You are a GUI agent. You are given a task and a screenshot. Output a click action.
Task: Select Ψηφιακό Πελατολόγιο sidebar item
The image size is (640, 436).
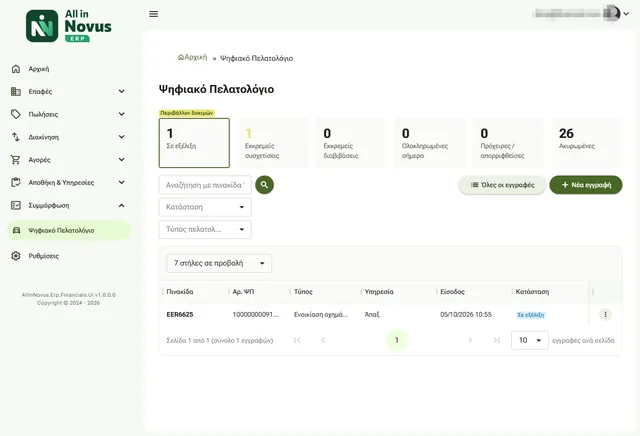coord(69,230)
